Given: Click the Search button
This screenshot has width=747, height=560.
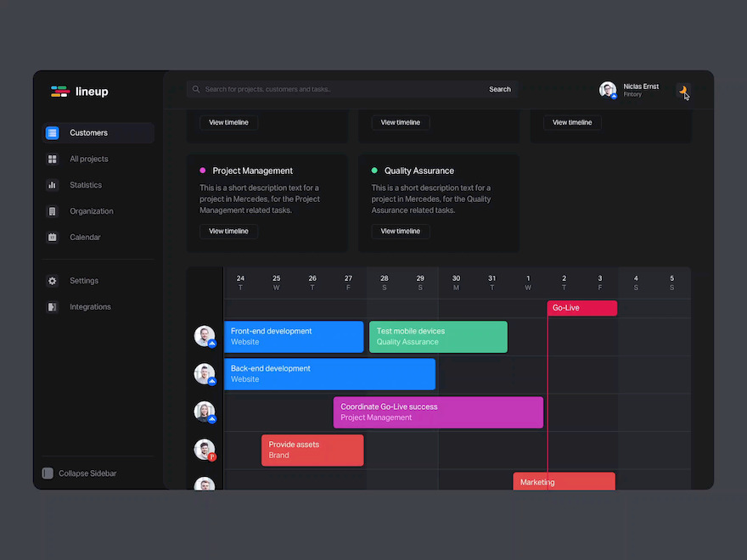Looking at the screenshot, I should coord(500,89).
